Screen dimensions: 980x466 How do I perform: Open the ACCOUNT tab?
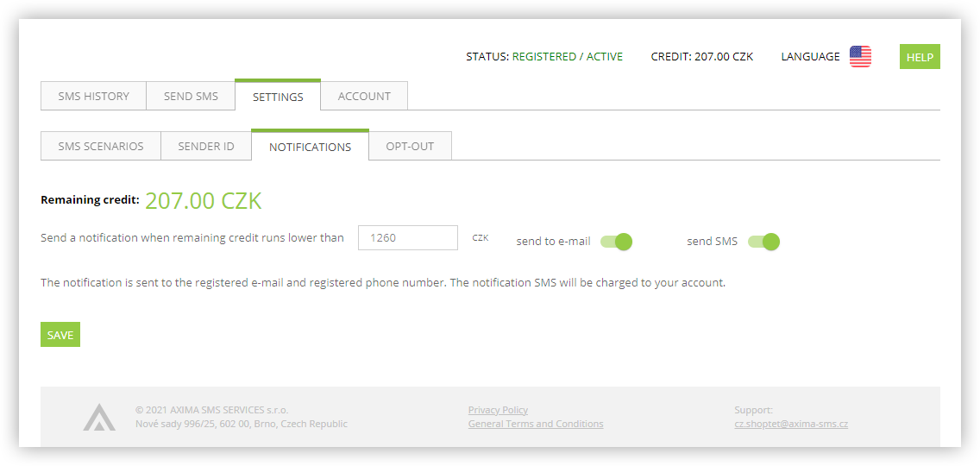tap(364, 97)
